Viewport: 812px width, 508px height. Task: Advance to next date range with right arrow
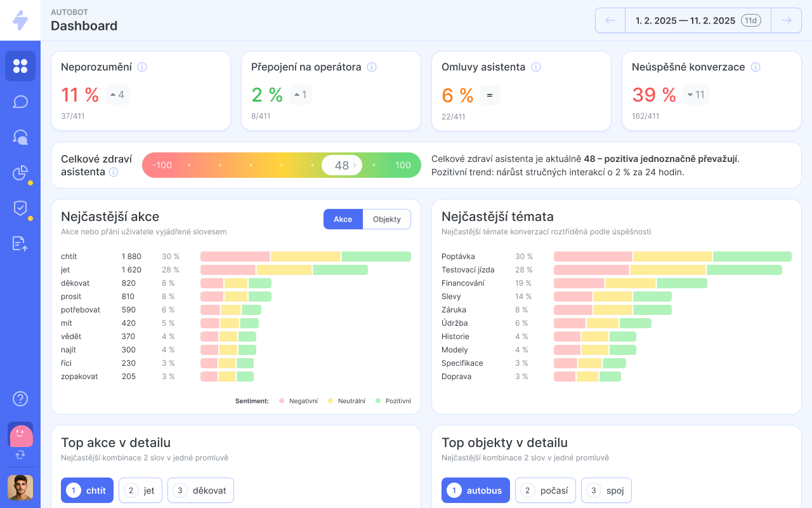[786, 20]
